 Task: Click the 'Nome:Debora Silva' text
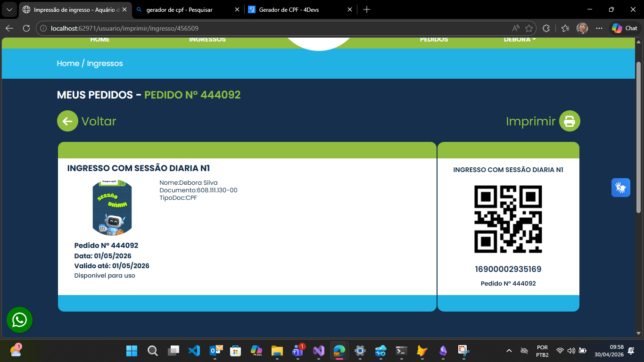click(189, 183)
